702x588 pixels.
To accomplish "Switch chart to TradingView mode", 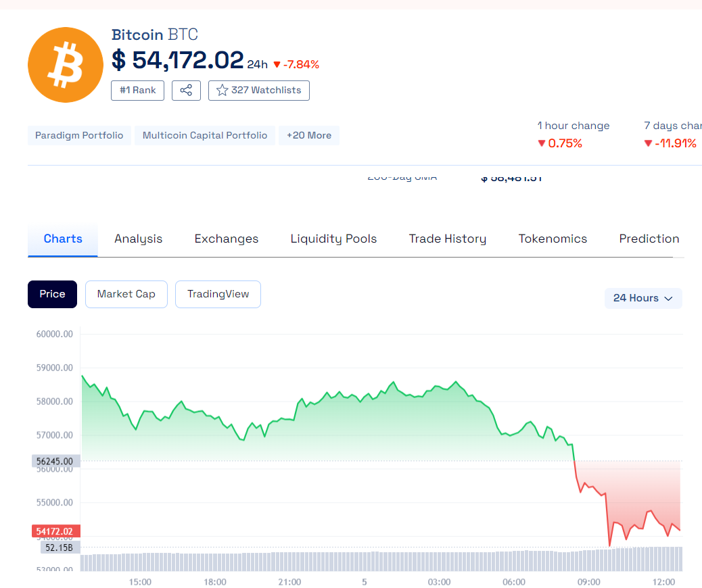I will (218, 294).
